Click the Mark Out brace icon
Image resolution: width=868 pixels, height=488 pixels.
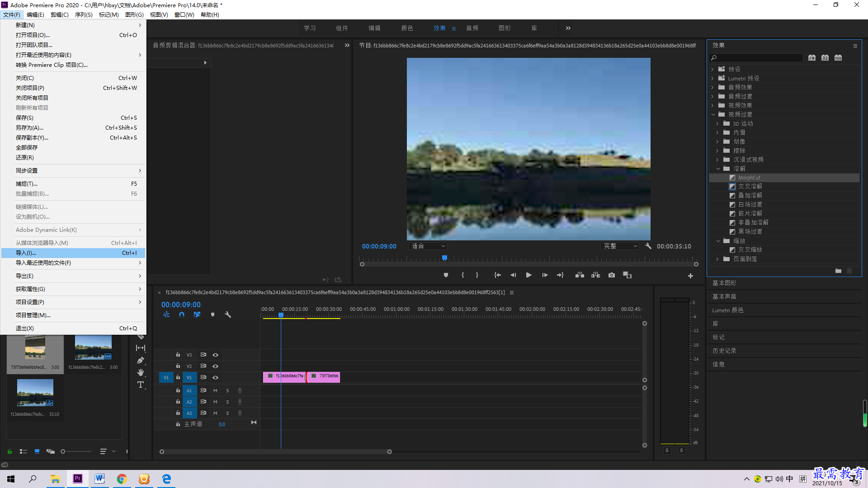(477, 275)
